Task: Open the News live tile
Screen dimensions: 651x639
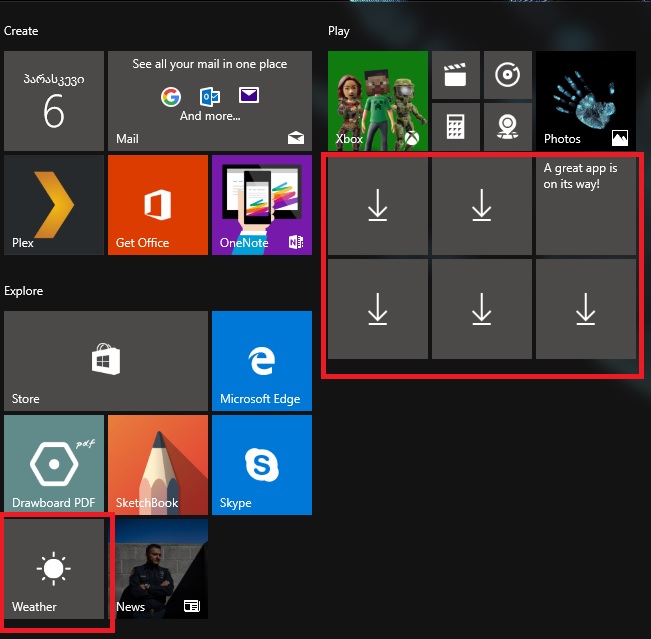Action: point(157,569)
